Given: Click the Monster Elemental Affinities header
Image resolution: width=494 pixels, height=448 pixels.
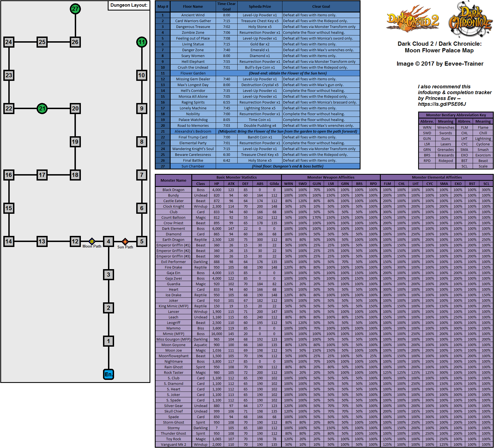Looking at the screenshot, I should tap(437, 177).
